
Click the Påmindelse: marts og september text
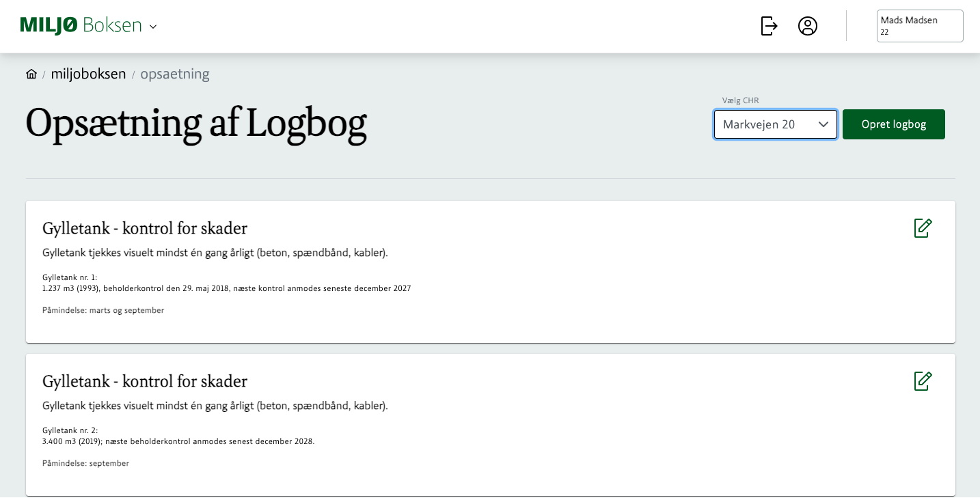click(103, 310)
